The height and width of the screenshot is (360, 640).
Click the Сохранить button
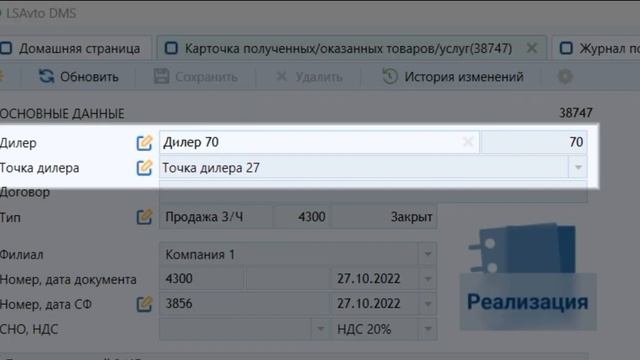[196, 76]
